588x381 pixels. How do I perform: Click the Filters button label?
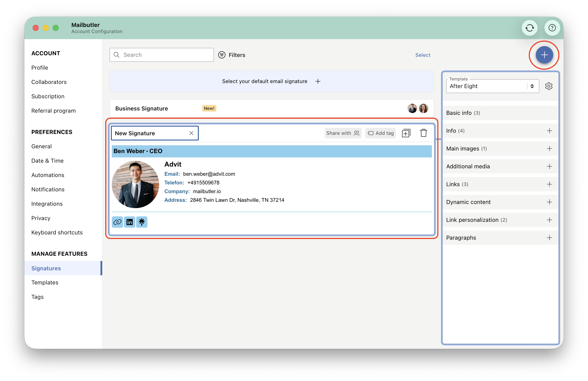click(x=237, y=55)
